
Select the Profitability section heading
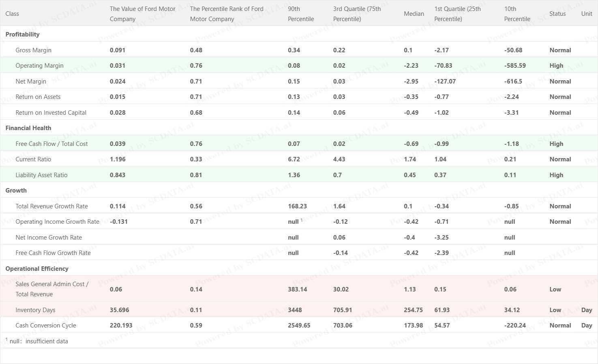(22, 34)
